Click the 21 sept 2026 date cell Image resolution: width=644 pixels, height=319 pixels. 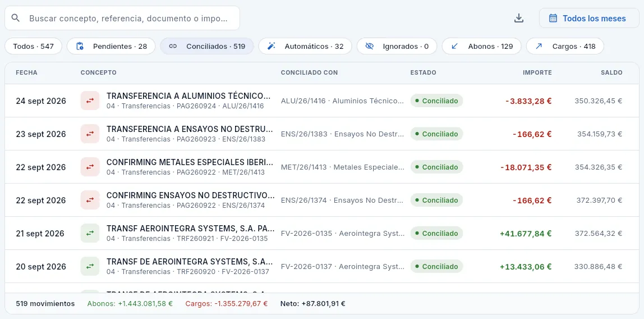[x=40, y=234]
